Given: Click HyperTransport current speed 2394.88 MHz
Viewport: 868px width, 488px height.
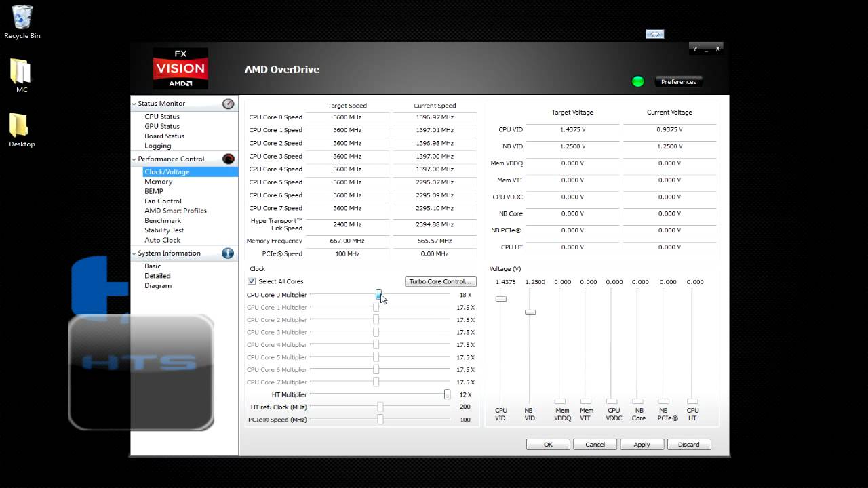Looking at the screenshot, I should (435, 224).
